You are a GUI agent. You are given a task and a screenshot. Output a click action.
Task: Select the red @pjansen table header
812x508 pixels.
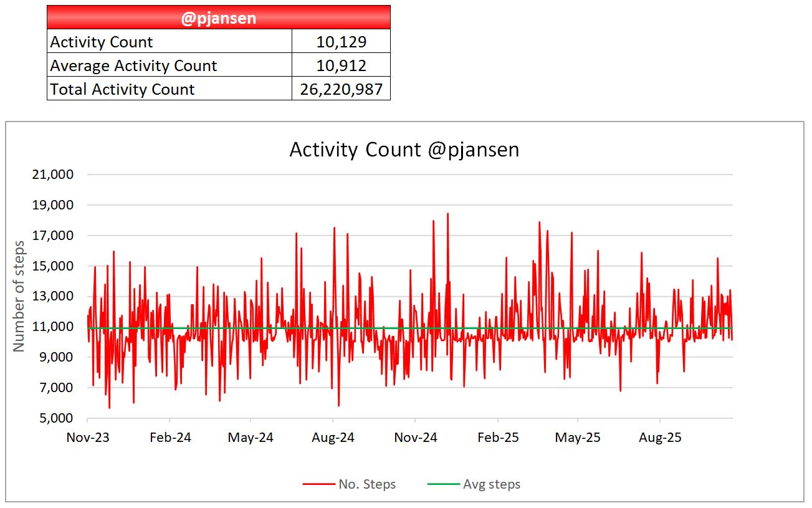[x=218, y=18]
